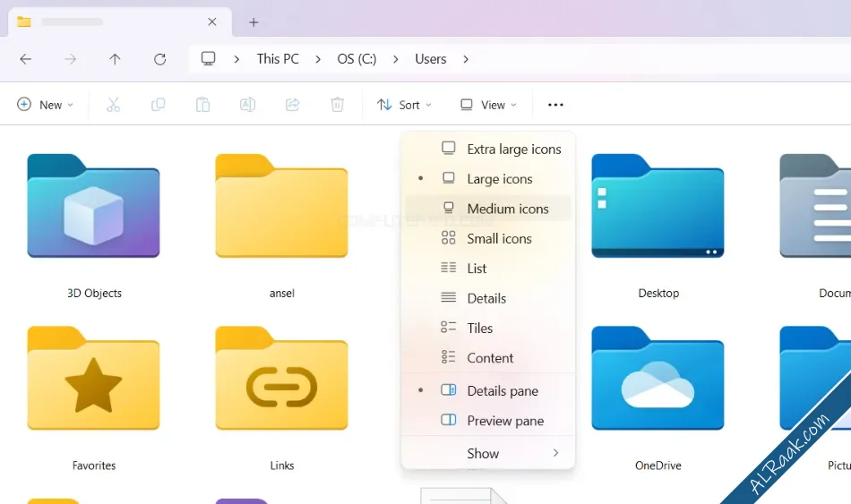
Task: Select the Desktop folder
Action: [x=658, y=206]
